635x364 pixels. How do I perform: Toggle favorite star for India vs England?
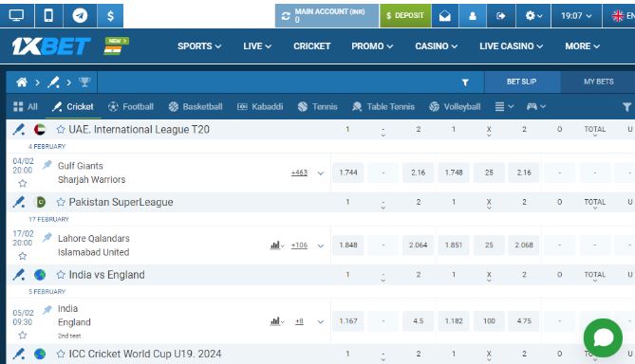point(61,275)
